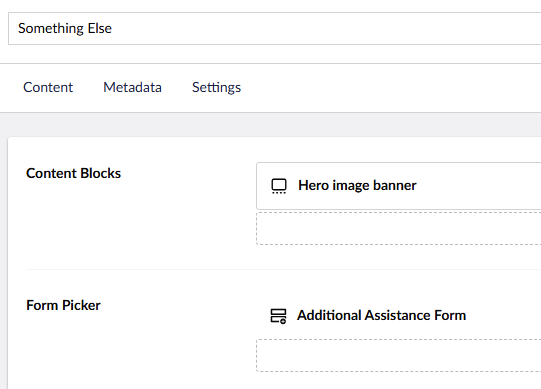The width and height of the screenshot is (541, 389).
Task: Open the Metadata tab
Action: pos(132,87)
